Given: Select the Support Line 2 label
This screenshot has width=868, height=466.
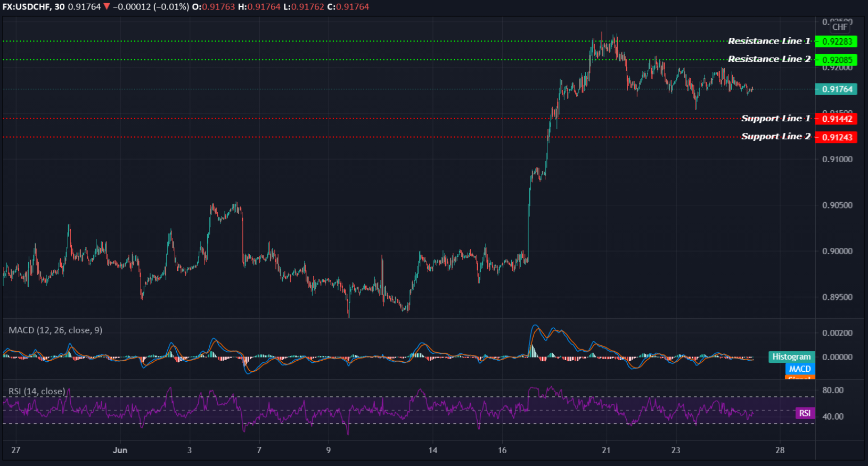Looking at the screenshot, I should click(x=776, y=137).
